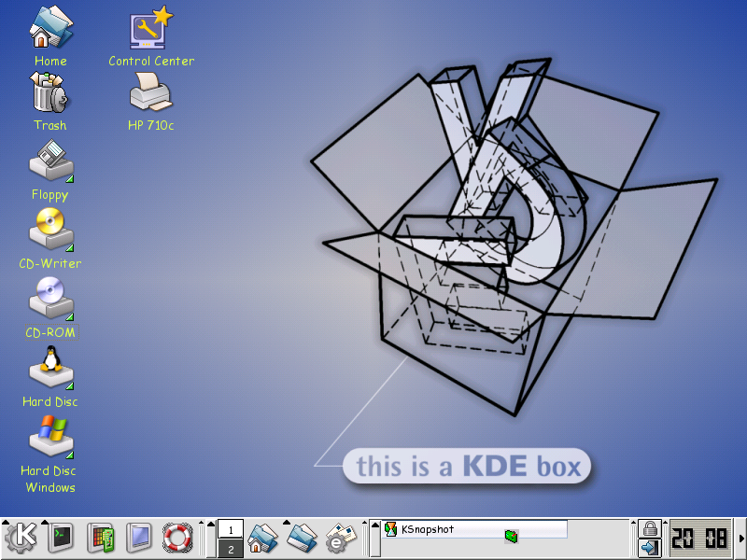The height and width of the screenshot is (560, 747).
Task: Open the lock/logout applet handle arrow
Action: (x=634, y=524)
